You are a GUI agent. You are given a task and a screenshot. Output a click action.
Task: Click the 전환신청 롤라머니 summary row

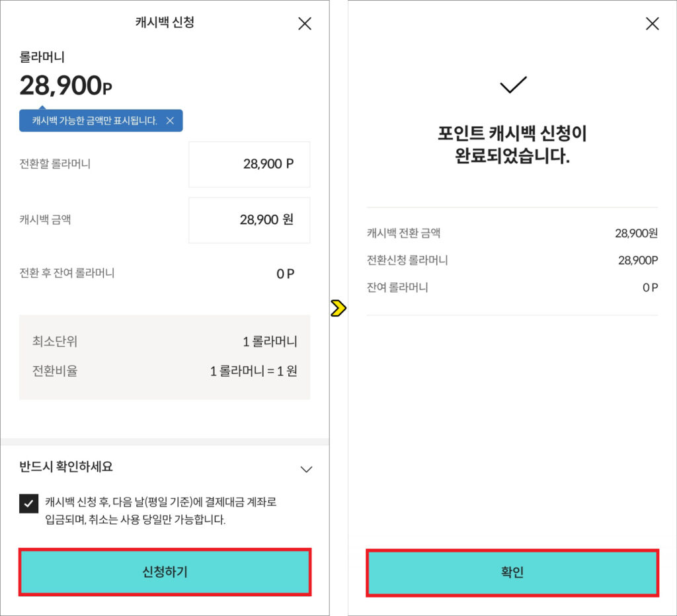(512, 260)
